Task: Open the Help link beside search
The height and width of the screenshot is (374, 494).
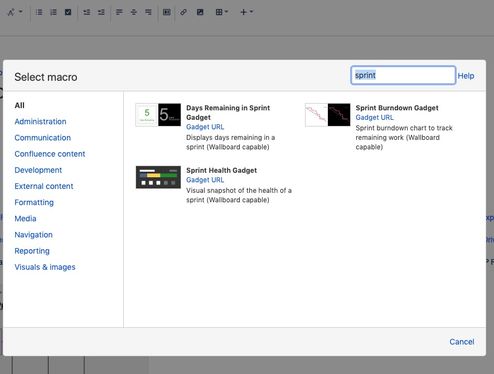Action: (466, 76)
